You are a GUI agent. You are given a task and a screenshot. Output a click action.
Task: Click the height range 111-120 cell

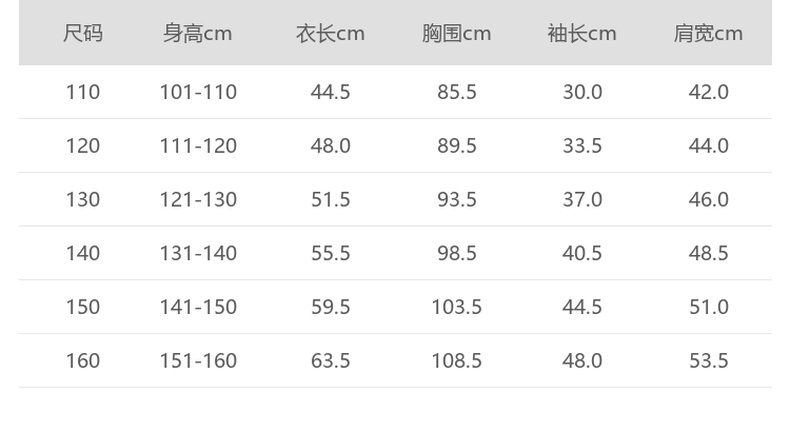coord(198,146)
